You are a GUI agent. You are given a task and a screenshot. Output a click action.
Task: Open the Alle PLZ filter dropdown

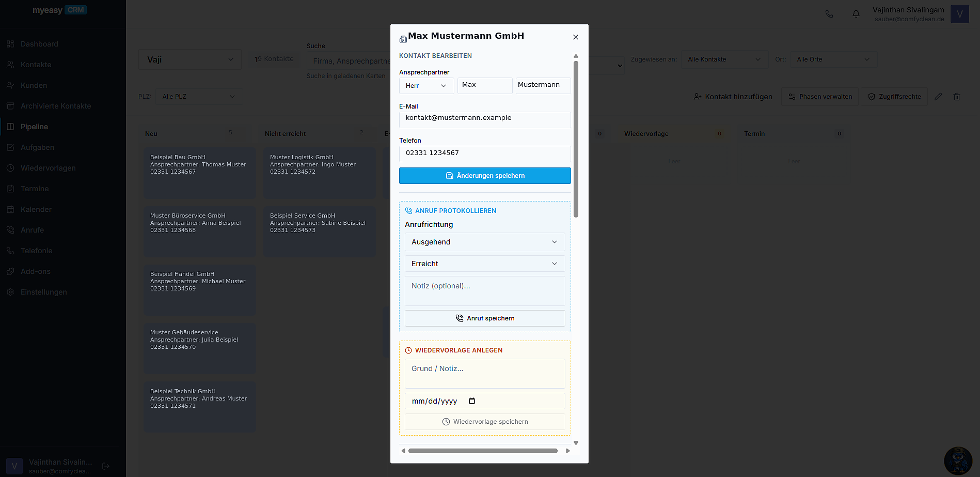coord(199,97)
